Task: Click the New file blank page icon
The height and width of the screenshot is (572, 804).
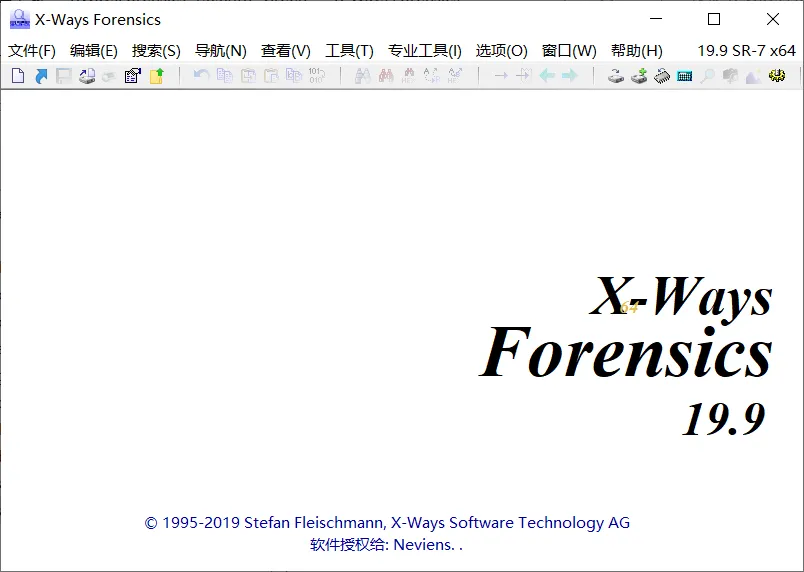Action: [18, 76]
